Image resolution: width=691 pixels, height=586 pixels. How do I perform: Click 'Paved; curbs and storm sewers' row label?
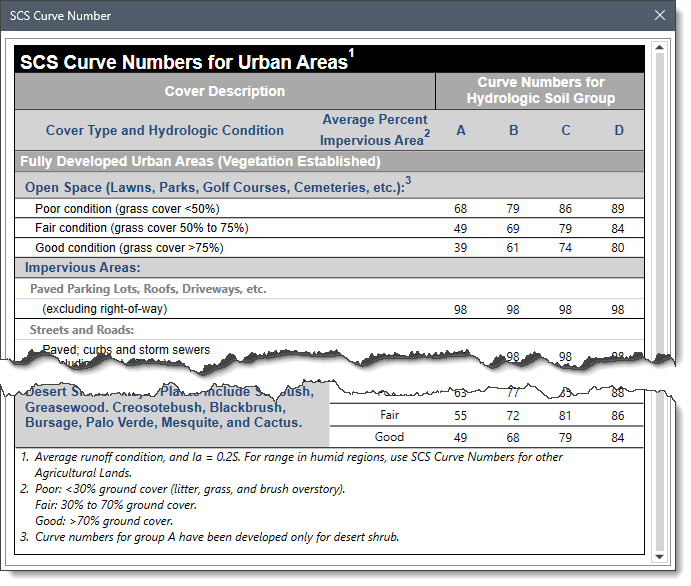click(x=126, y=350)
